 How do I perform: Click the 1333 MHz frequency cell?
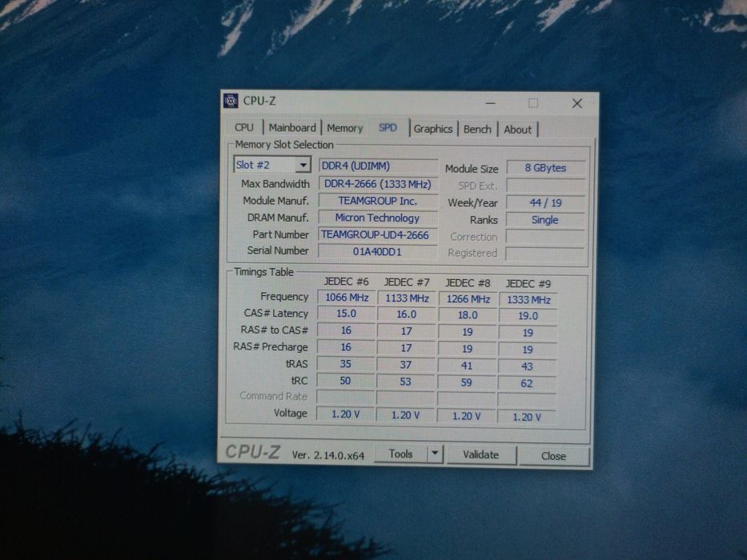pyautogui.click(x=528, y=300)
